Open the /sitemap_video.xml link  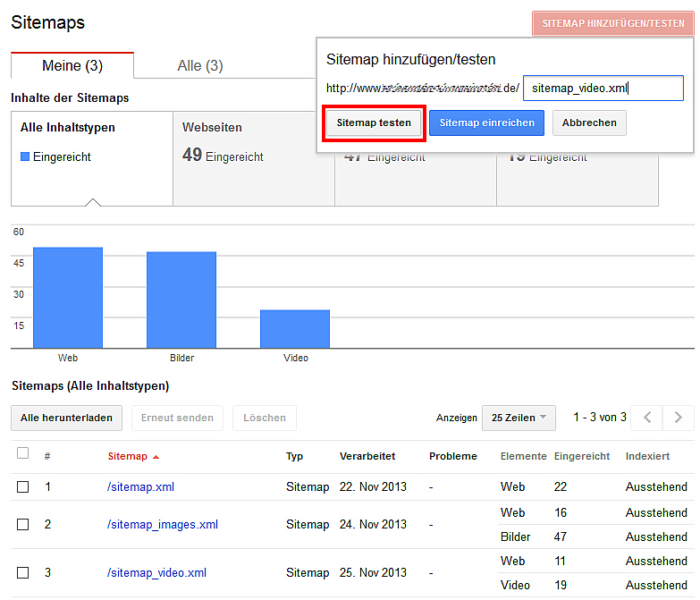click(x=156, y=573)
